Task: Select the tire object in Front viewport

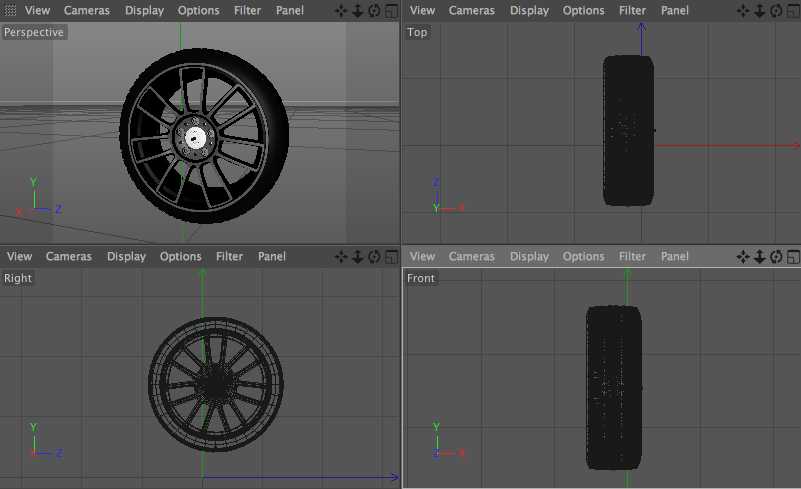Action: pyautogui.click(x=614, y=387)
